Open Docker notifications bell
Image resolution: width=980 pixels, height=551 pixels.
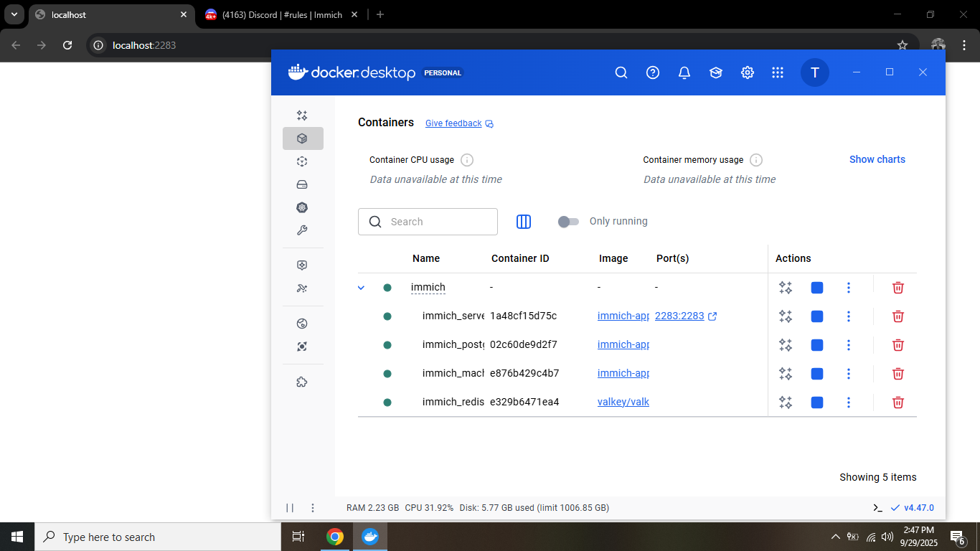click(x=684, y=72)
